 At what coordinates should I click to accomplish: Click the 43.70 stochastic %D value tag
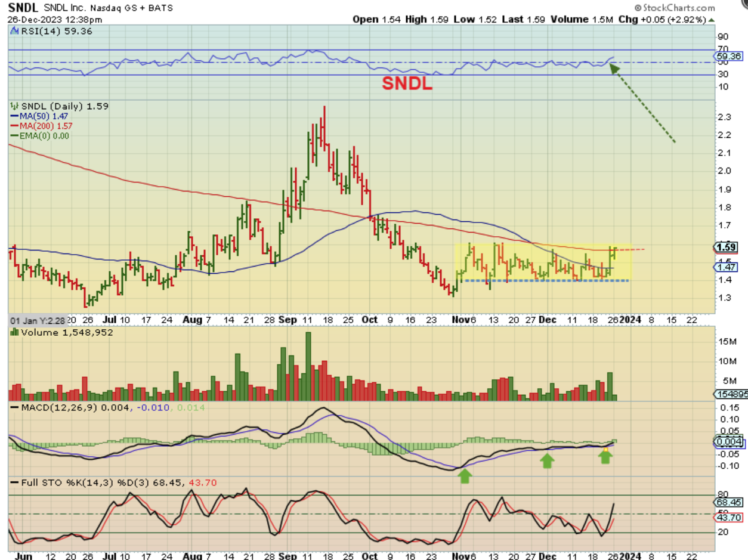pos(728,518)
